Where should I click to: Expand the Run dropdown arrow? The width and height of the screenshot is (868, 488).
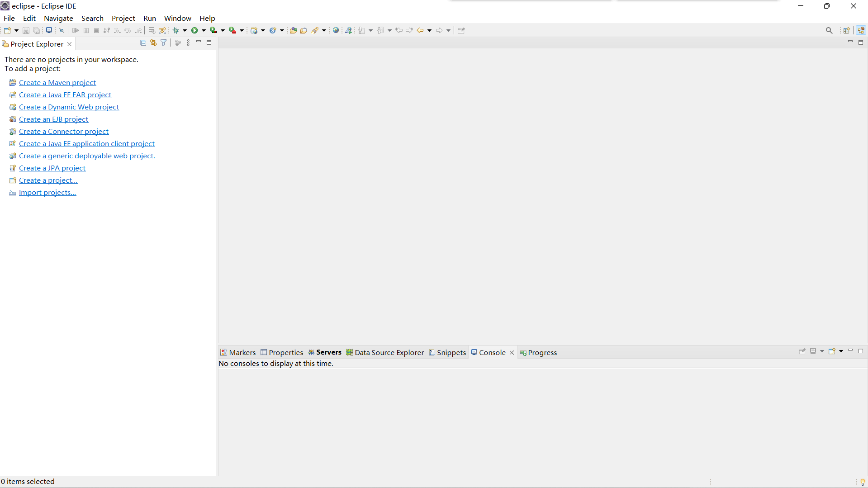(x=204, y=30)
